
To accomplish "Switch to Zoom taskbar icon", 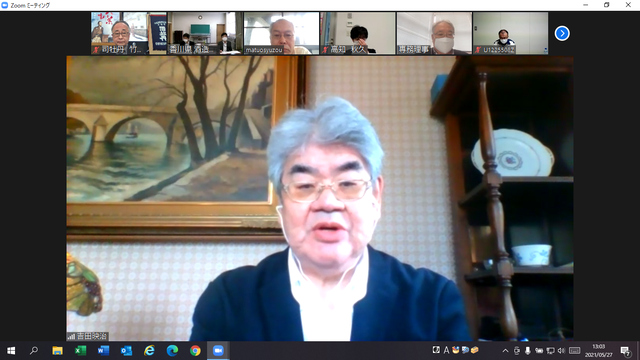I will pos(218,351).
